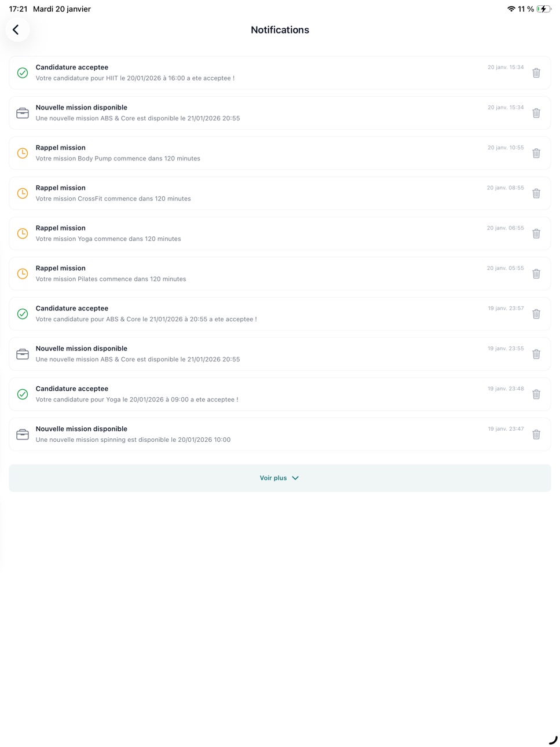
Task: Open 'Une nouvelle mission spinning' message
Action: 133,440
